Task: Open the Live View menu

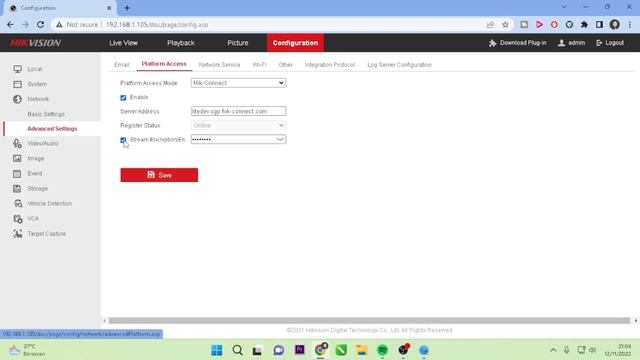Action: pyautogui.click(x=123, y=43)
